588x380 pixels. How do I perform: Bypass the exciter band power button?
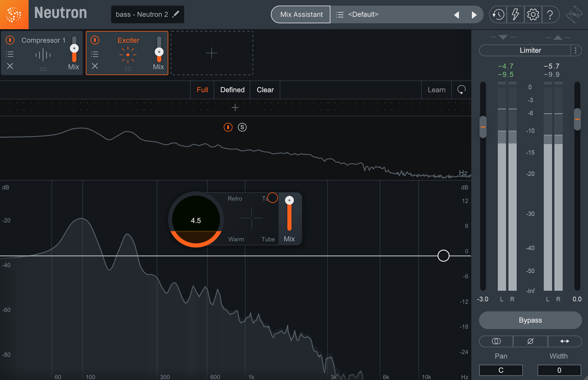click(x=228, y=127)
